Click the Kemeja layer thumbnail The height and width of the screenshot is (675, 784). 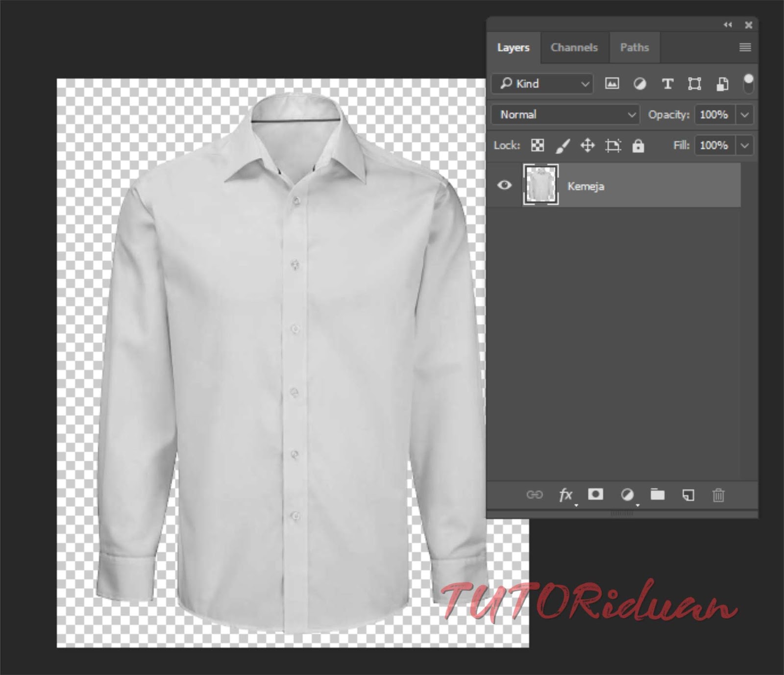[542, 185]
